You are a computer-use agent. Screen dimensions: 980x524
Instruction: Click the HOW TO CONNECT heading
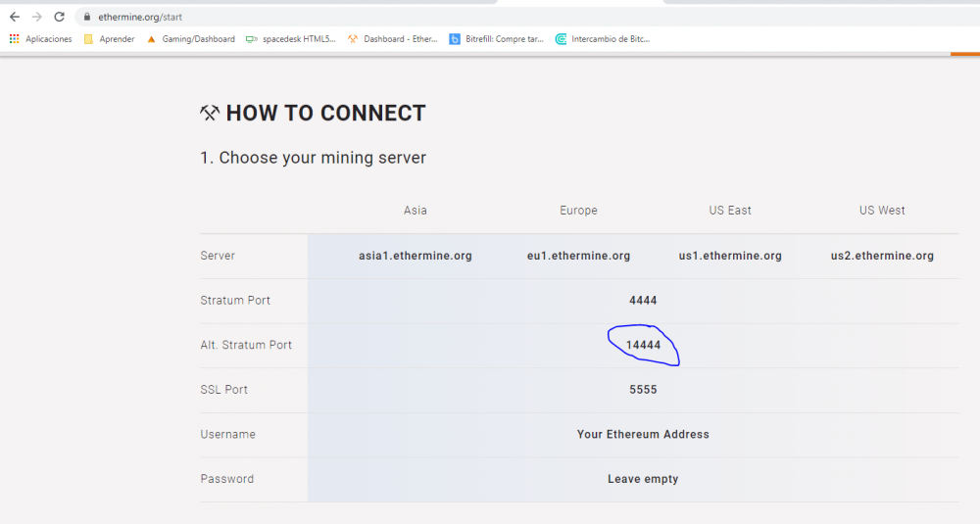pos(325,113)
